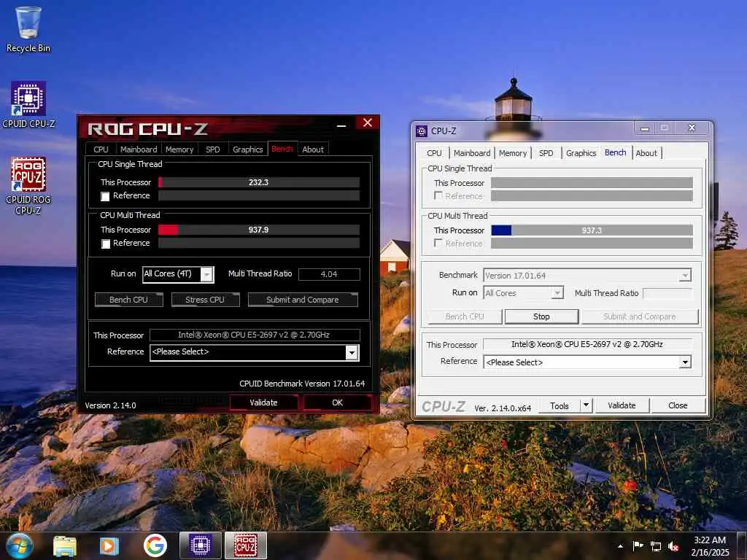Click single thread 232.3 score bar
The width and height of the screenshot is (747, 560).
click(x=259, y=182)
